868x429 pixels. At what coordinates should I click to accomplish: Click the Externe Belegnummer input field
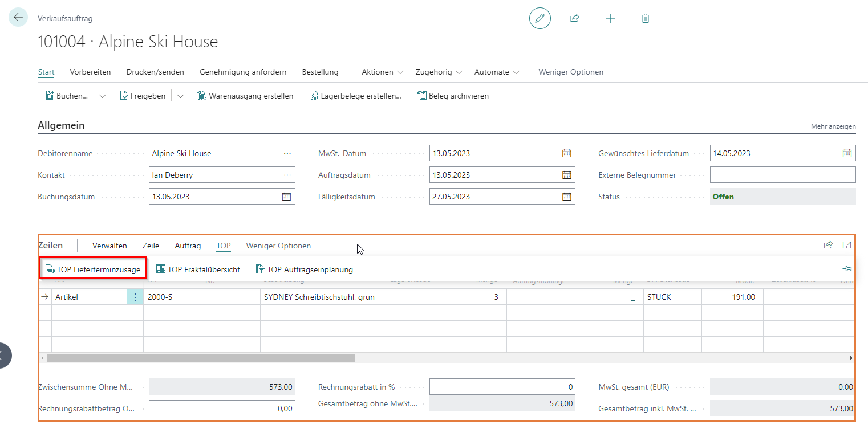click(782, 175)
